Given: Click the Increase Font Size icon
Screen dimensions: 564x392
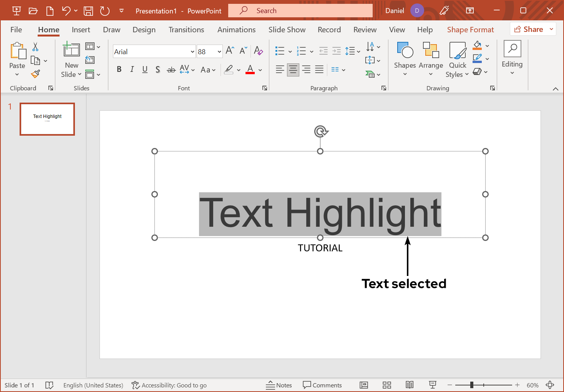Looking at the screenshot, I should coord(229,50).
